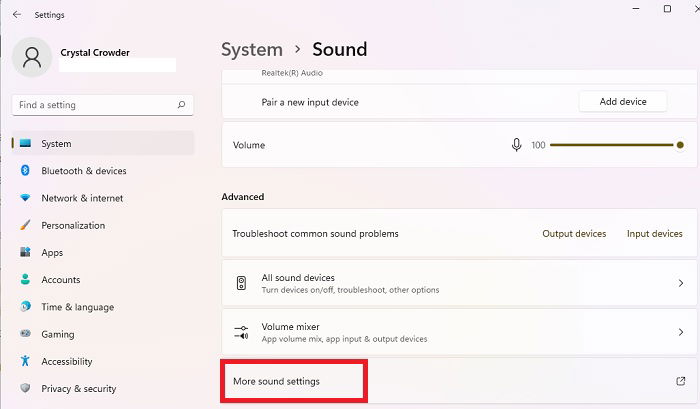Screen dimensions: 700x409
Task: Click the More sound settings external-link icon
Action: pyautogui.click(x=680, y=381)
